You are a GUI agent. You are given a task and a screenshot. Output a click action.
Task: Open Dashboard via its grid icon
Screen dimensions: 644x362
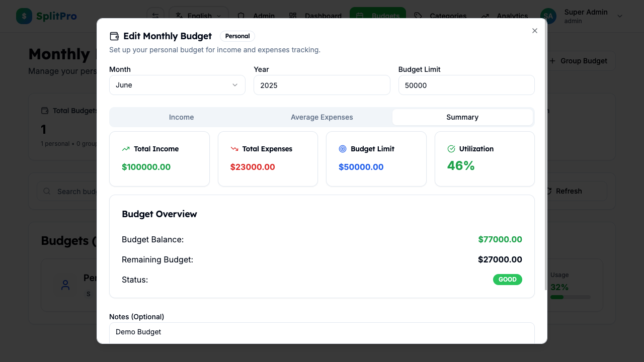[293, 16]
